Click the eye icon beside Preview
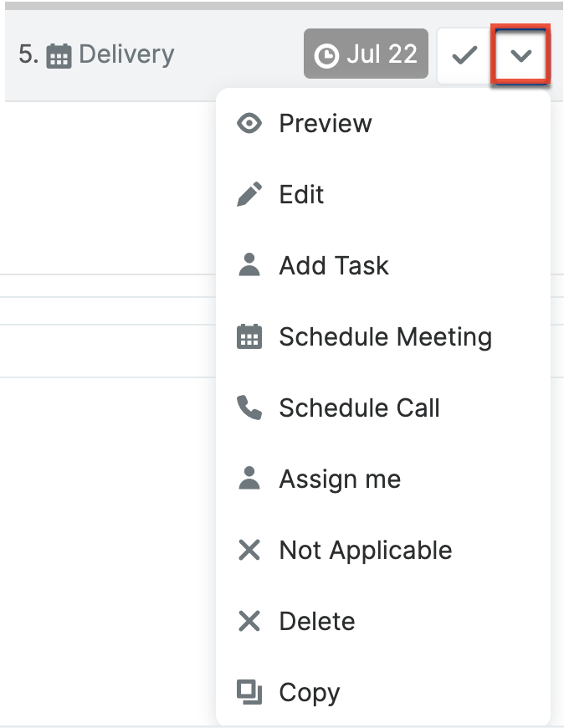This screenshot has width=564, height=728. tap(249, 124)
